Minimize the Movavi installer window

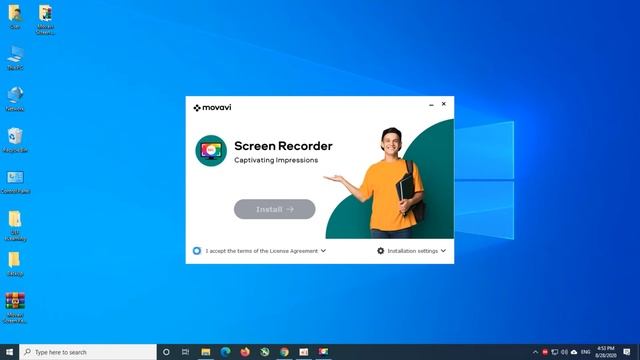pos(431,104)
